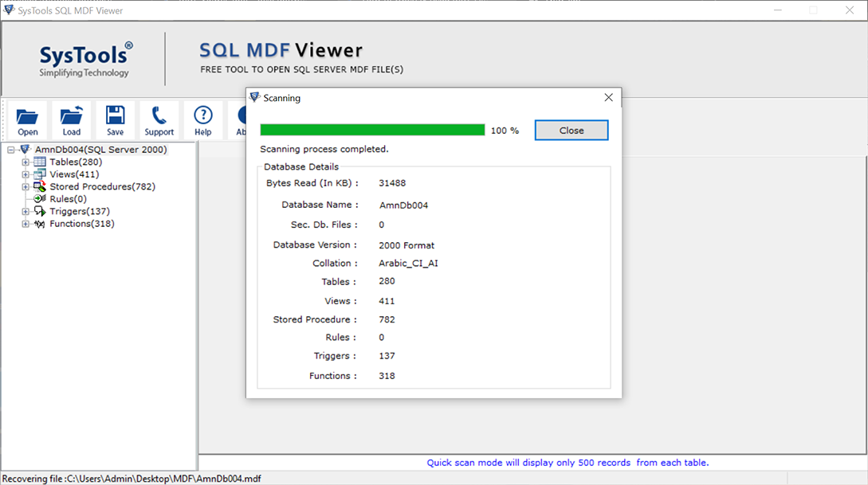This screenshot has height=485, width=868.
Task: Click Triggers count 137 in dialog
Action: (x=387, y=356)
